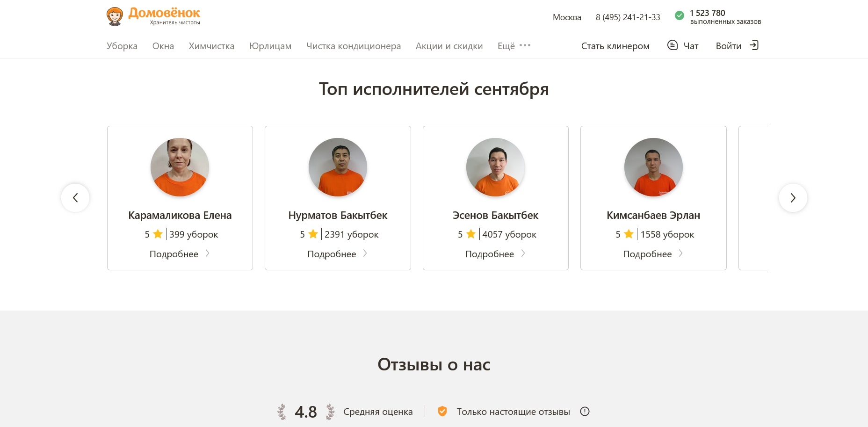Viewport: 868px width, 427px height.
Task: Click the left carousel arrow for top performers
Action: pos(75,198)
